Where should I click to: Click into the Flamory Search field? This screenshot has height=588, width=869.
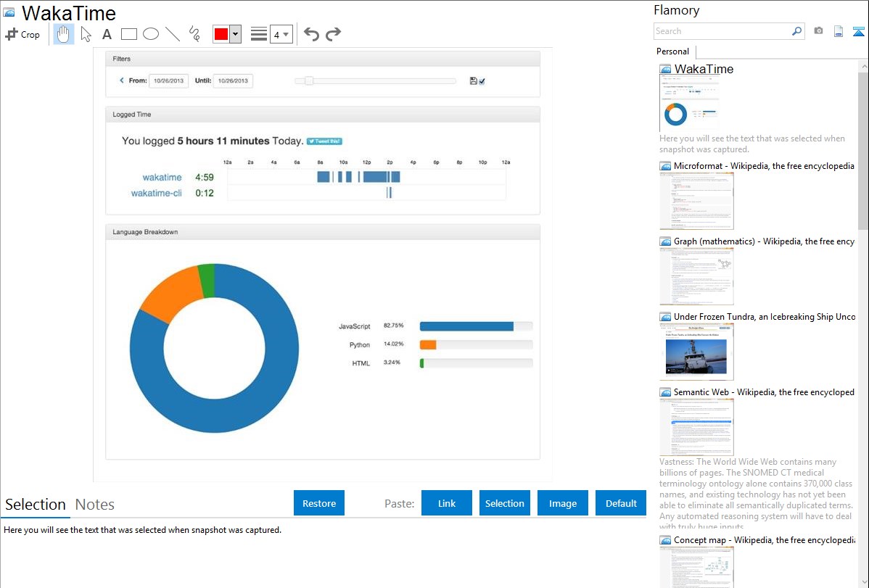click(x=722, y=31)
